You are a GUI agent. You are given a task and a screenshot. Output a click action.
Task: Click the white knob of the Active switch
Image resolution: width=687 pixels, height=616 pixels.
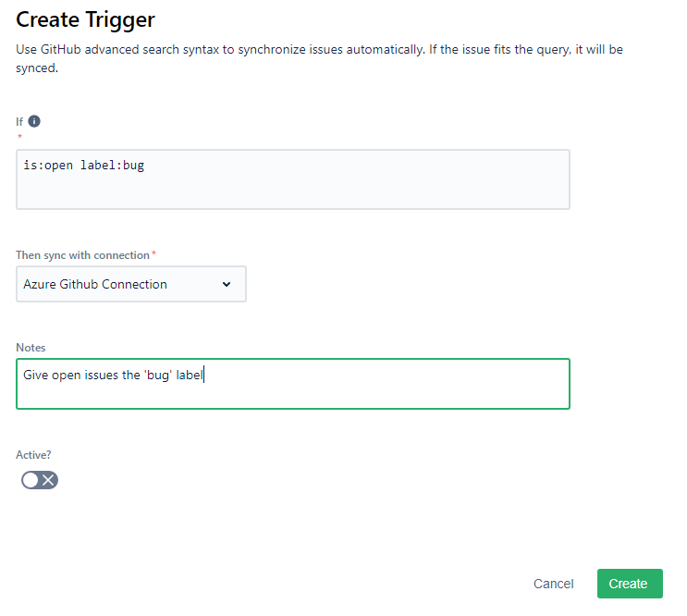pyautogui.click(x=31, y=480)
